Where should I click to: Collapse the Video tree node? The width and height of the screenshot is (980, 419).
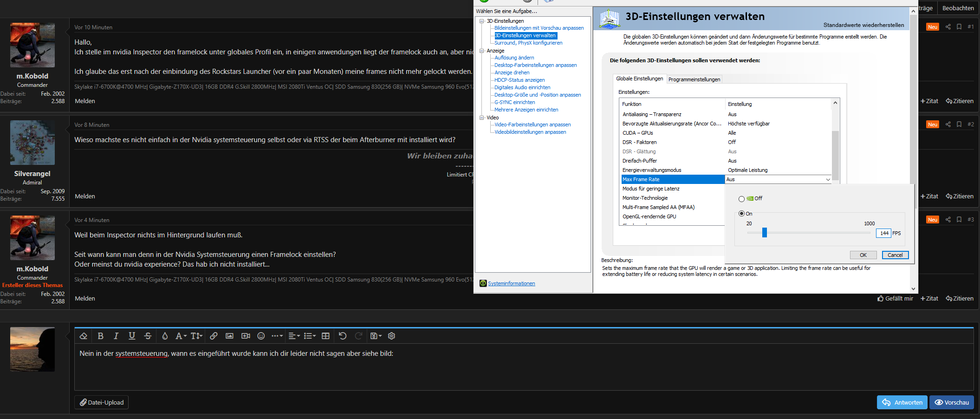coord(482,118)
